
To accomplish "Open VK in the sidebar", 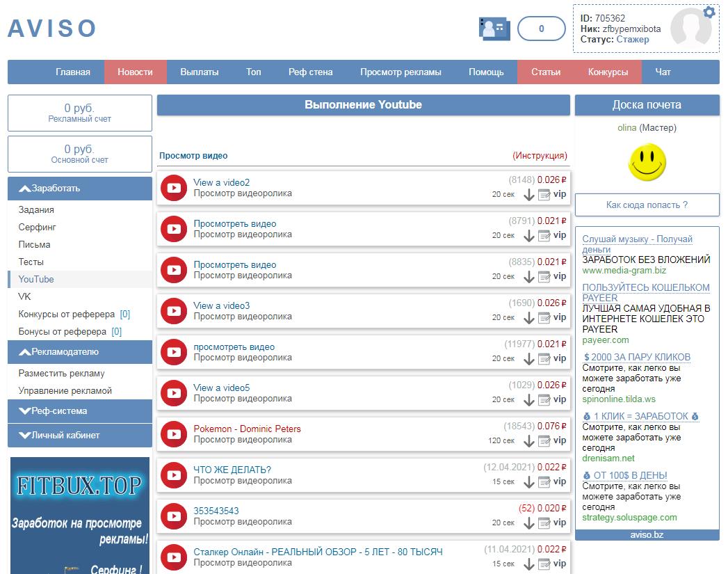I will point(24,297).
